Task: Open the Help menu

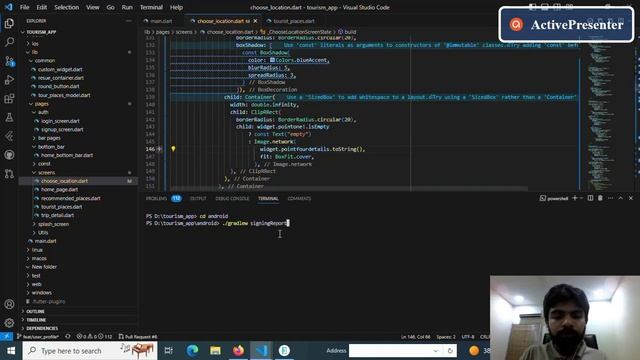Action: (176, 7)
